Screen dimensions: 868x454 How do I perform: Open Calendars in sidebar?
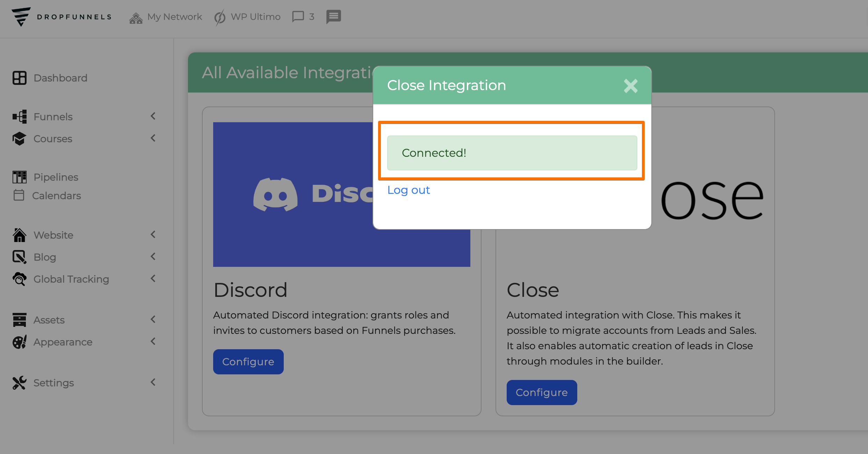coord(57,196)
